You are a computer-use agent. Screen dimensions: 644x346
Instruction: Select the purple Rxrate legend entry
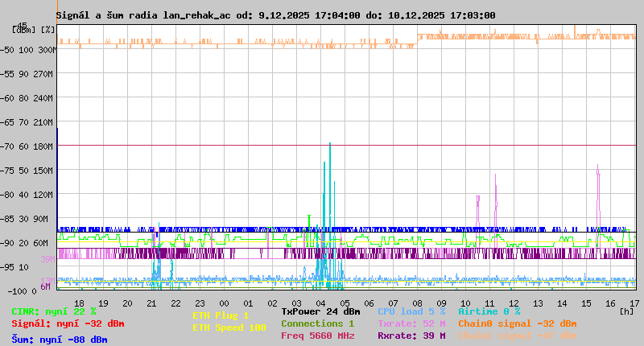pos(411,336)
